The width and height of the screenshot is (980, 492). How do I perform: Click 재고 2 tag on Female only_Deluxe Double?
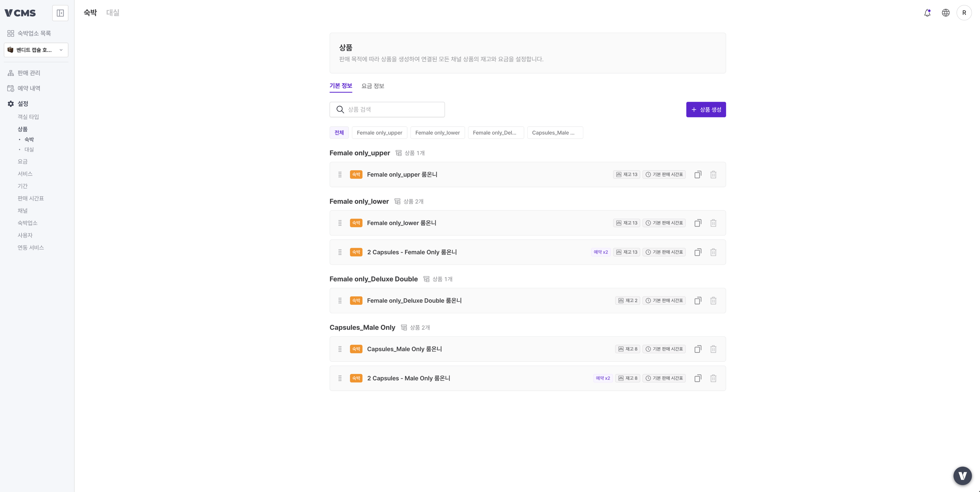pos(628,300)
